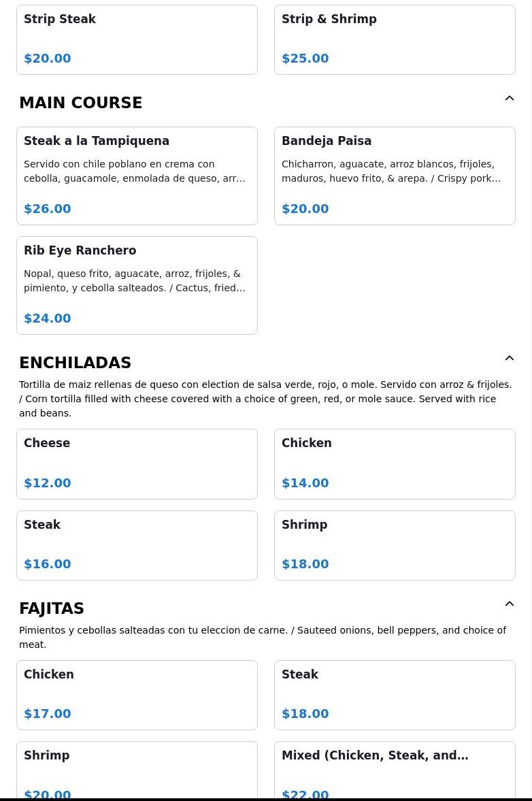Choose the Chicken enchiladas item
Screen dimensions: 532x801
[x=395, y=463]
